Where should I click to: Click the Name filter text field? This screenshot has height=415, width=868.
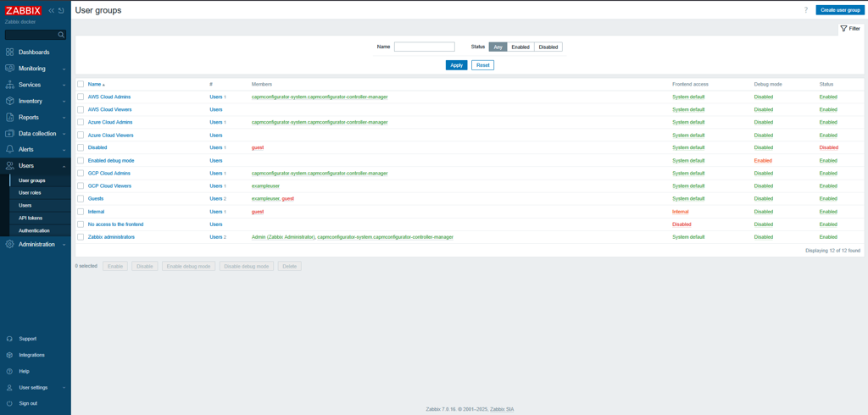pyautogui.click(x=424, y=47)
